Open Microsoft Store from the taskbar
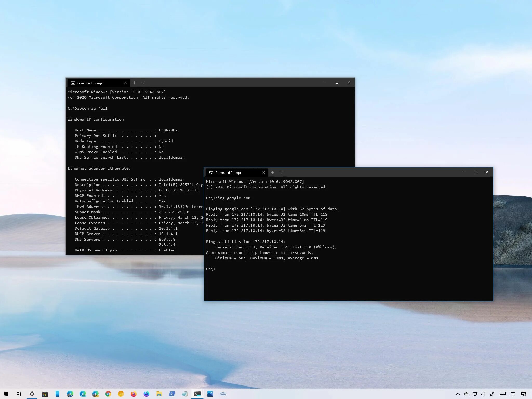 (44, 394)
